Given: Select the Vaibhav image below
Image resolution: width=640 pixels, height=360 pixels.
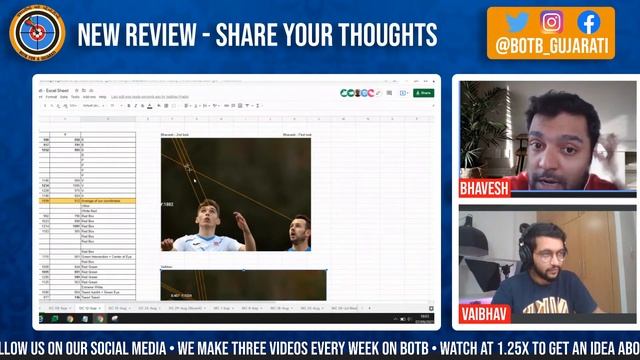Looking at the screenshot, I should (243, 285).
